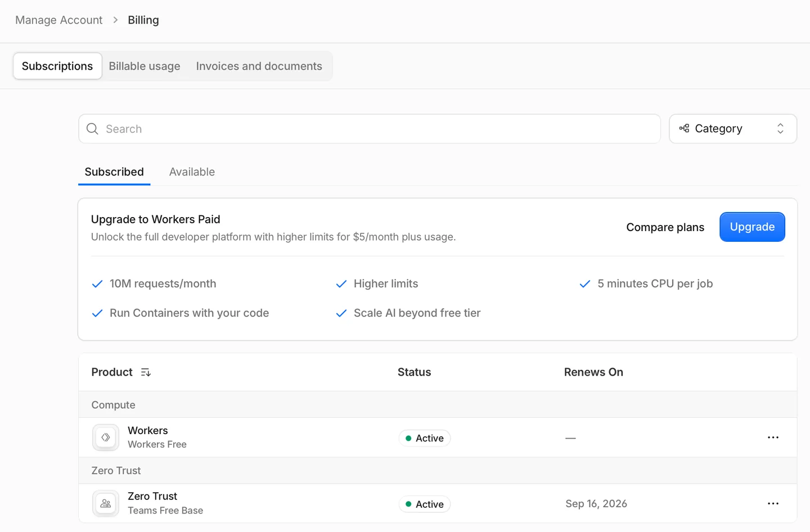Image resolution: width=810 pixels, height=532 pixels.
Task: Click the Upgrade to Workers Paid heading
Action: [x=156, y=219]
